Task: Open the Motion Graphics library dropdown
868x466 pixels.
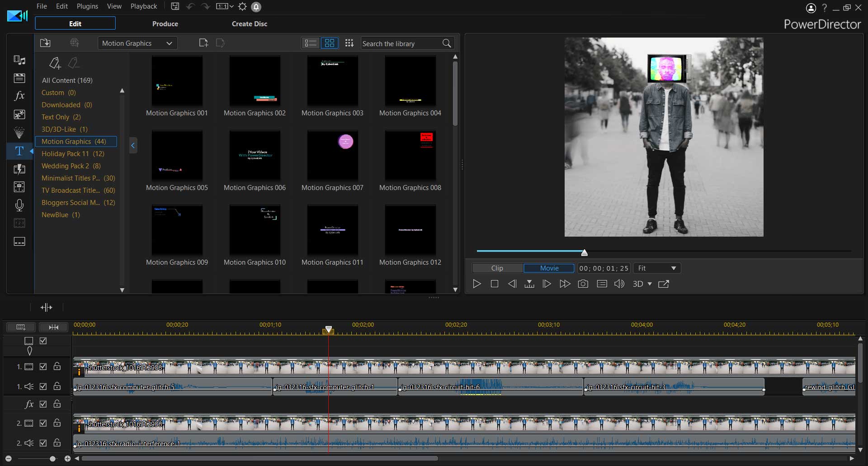Action: [137, 43]
